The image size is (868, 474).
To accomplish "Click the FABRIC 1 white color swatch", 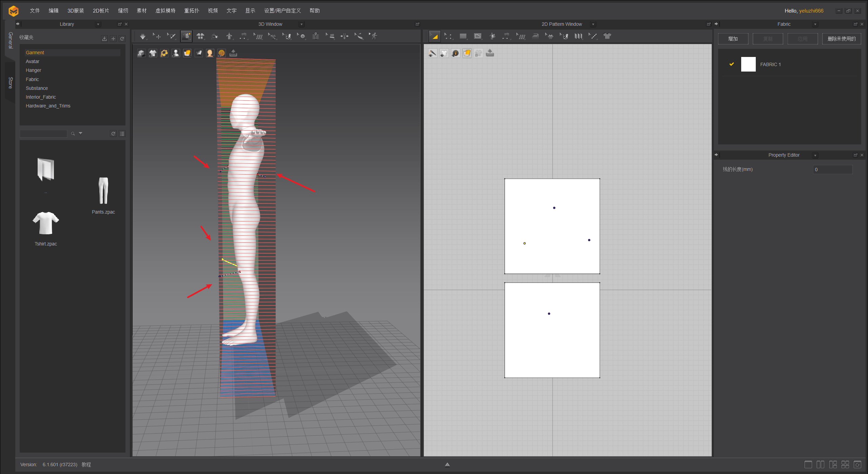I will (748, 64).
